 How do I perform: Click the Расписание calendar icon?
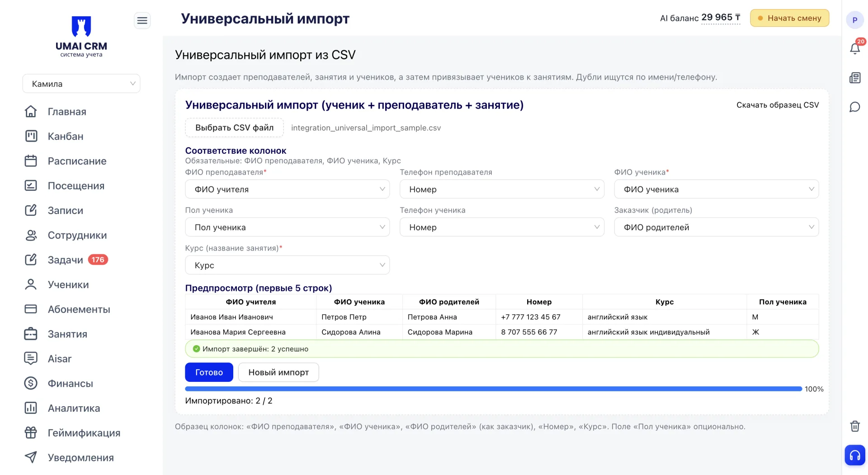(31, 161)
